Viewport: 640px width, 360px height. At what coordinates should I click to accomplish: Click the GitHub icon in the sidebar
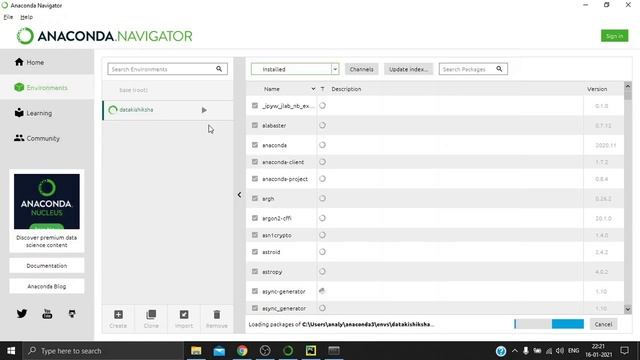(72, 313)
